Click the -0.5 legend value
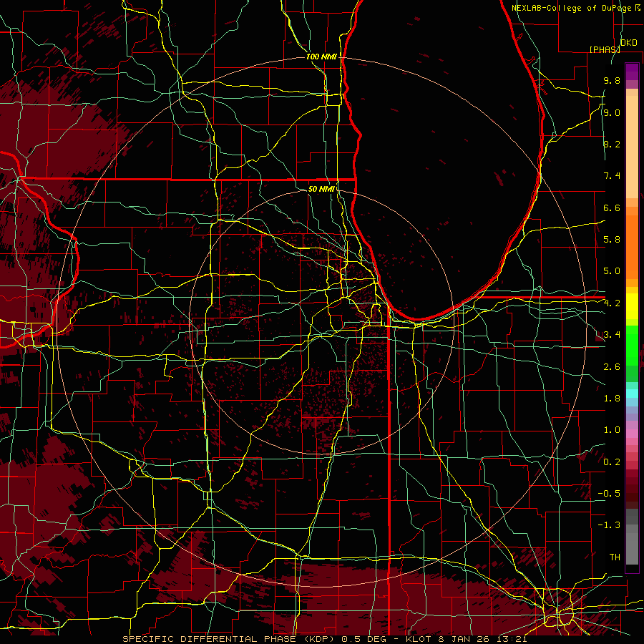This screenshot has height=644, width=644. (609, 494)
